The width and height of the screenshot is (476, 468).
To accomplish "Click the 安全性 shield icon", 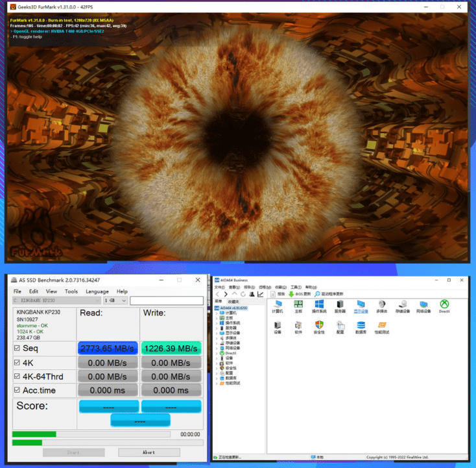I will (318, 325).
